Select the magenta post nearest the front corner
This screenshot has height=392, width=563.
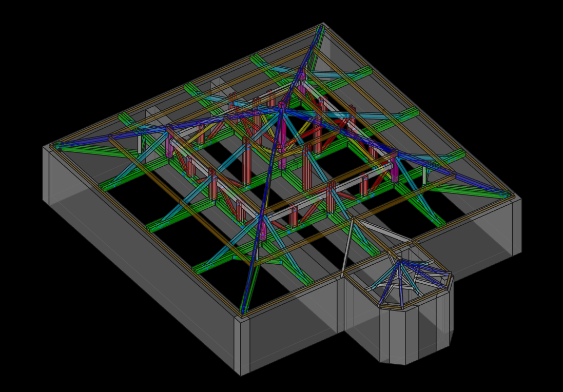263,231
